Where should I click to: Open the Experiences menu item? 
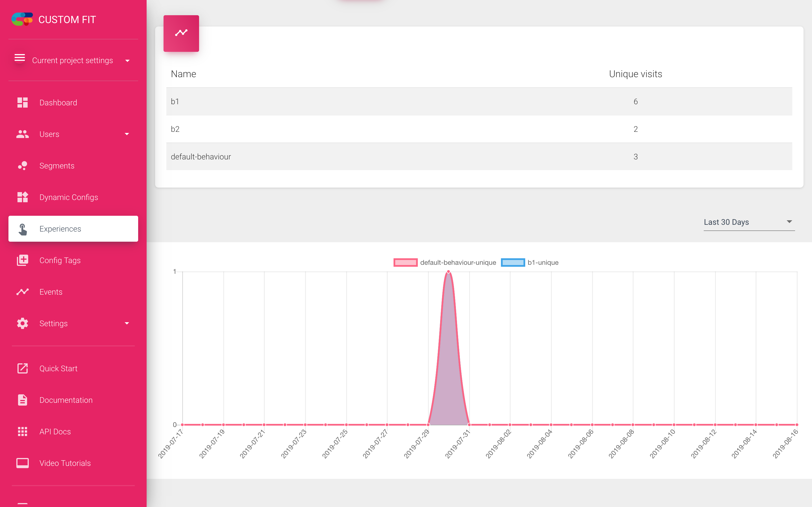pyautogui.click(x=73, y=229)
